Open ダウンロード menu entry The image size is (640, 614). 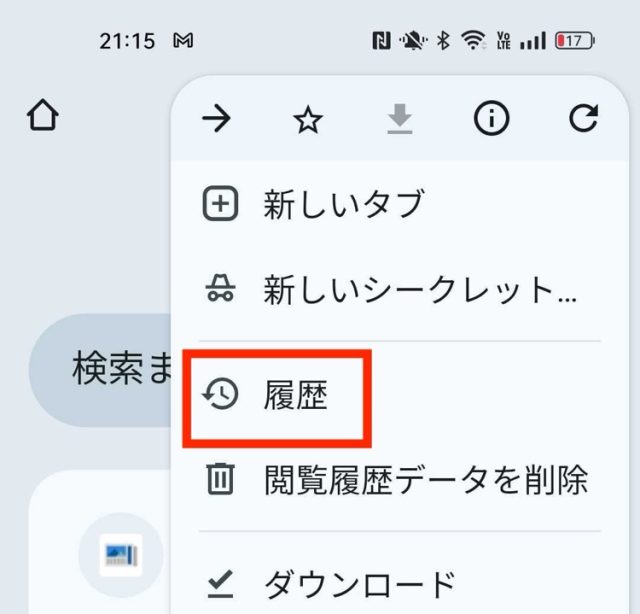399,584
